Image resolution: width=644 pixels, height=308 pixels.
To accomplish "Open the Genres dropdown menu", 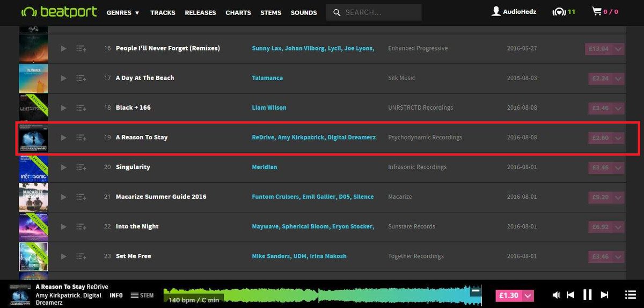I will [123, 12].
